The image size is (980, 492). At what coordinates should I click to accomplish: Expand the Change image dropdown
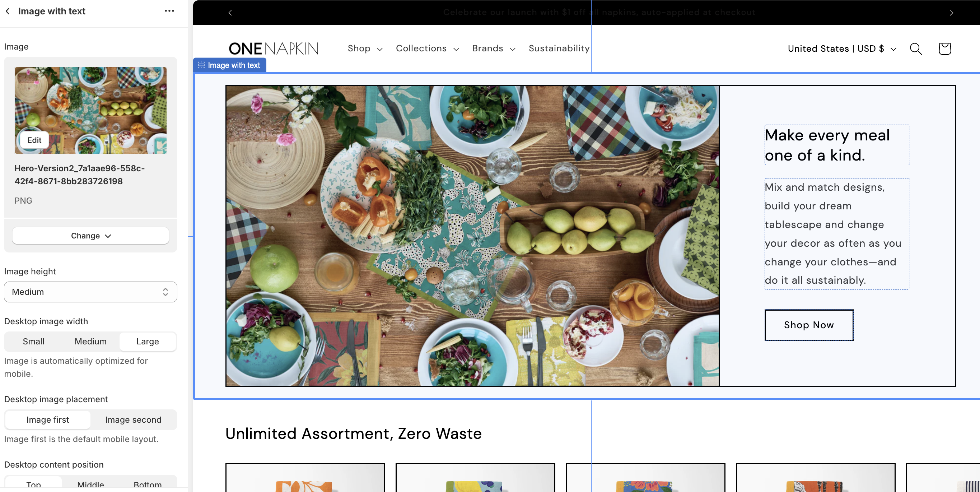coord(90,236)
